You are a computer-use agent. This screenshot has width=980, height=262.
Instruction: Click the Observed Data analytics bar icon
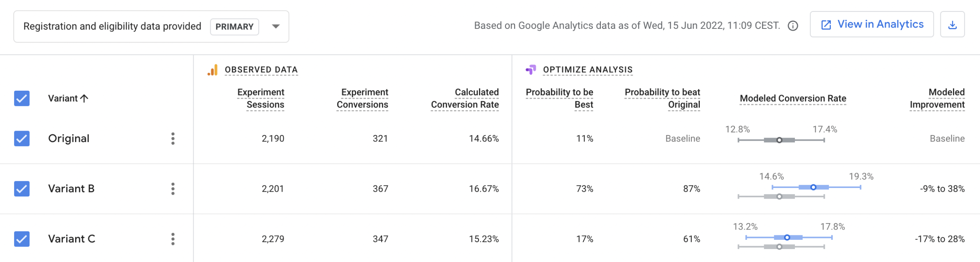213,70
